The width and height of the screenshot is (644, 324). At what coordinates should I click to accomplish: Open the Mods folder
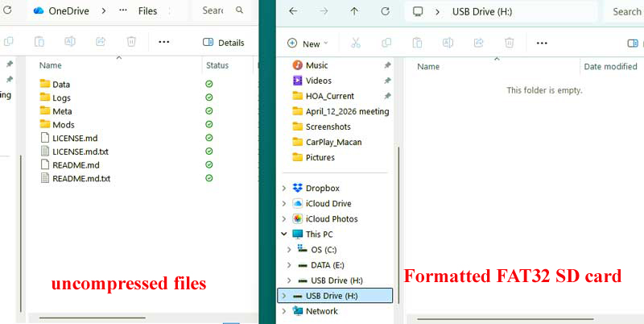[x=63, y=125]
